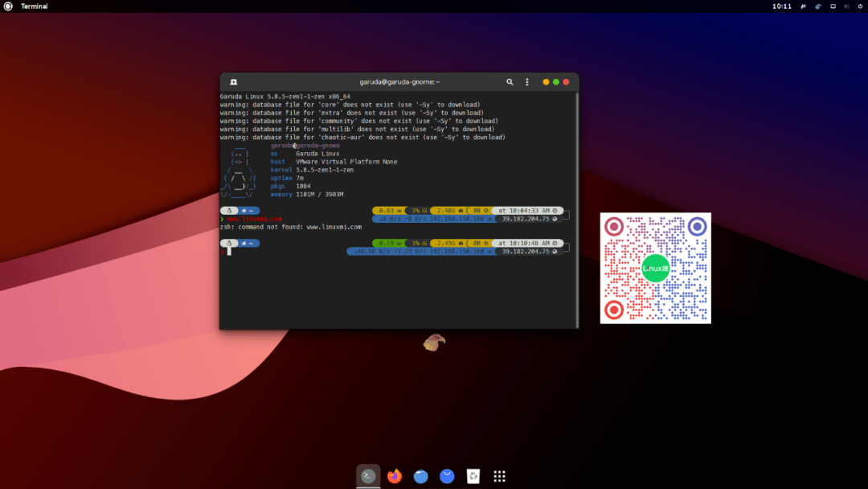Click the uptime value 7m
The image size is (868, 489).
pyautogui.click(x=300, y=179)
